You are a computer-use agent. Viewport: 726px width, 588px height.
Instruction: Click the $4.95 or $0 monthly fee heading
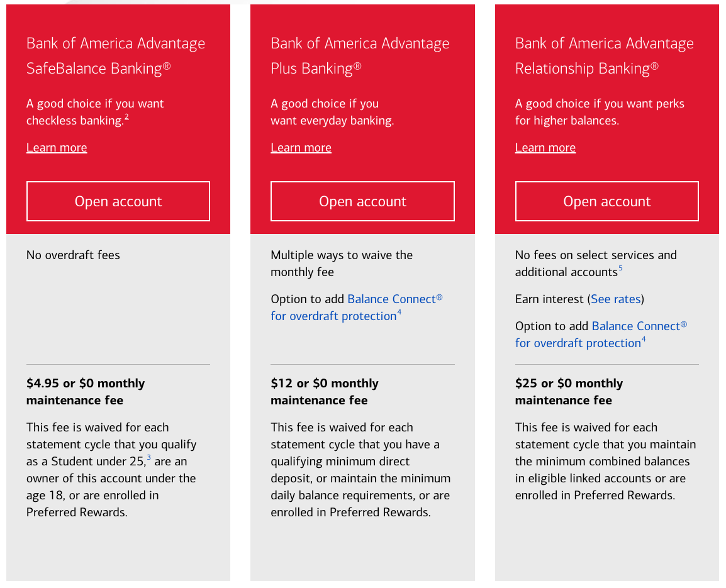pos(86,392)
